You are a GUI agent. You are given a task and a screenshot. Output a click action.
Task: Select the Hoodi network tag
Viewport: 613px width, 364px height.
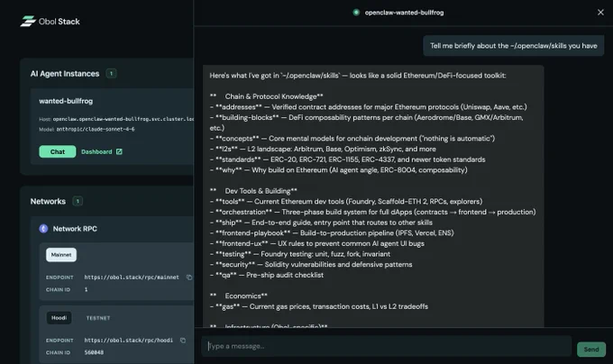point(59,318)
